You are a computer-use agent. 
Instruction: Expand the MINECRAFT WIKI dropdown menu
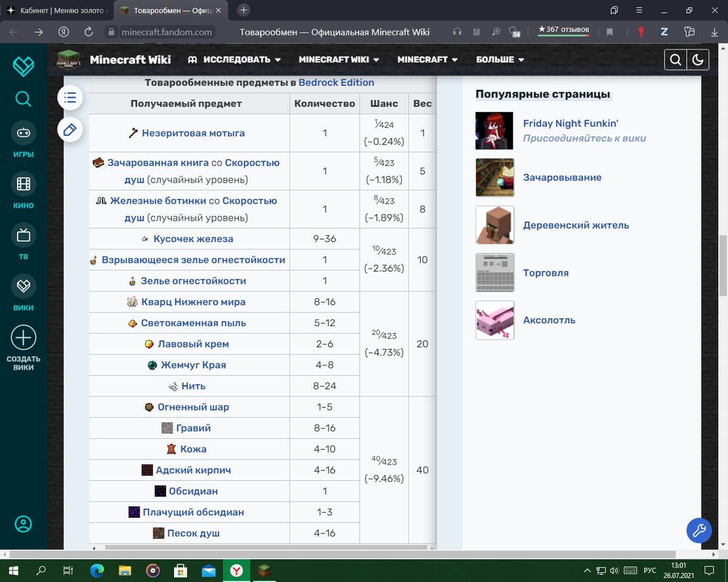coord(339,59)
